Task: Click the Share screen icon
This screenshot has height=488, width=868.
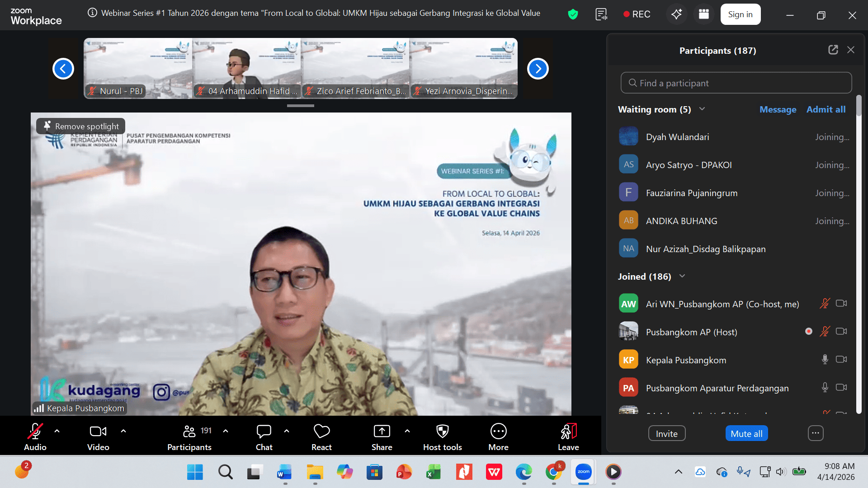Action: (382, 432)
